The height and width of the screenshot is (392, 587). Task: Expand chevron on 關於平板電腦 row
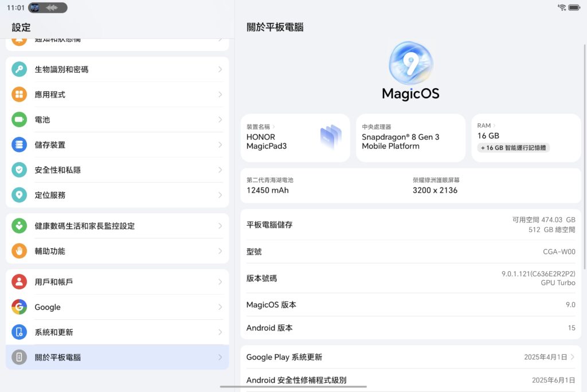click(x=220, y=357)
